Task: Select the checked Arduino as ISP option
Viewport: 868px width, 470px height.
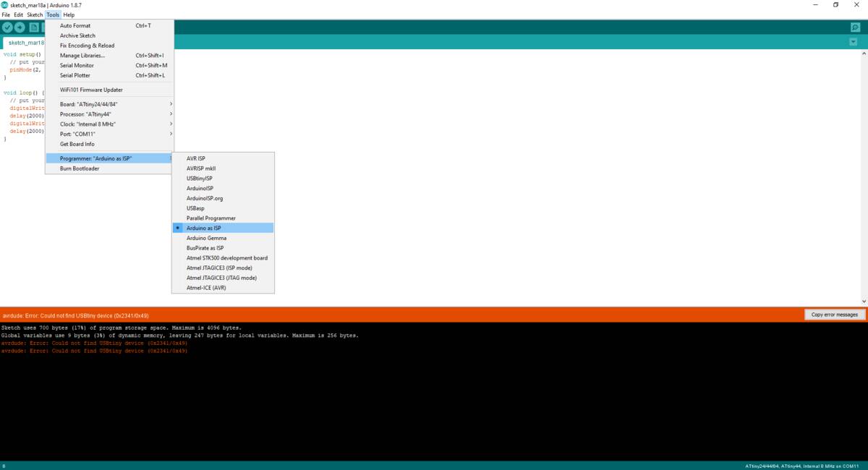Action: (223, 228)
